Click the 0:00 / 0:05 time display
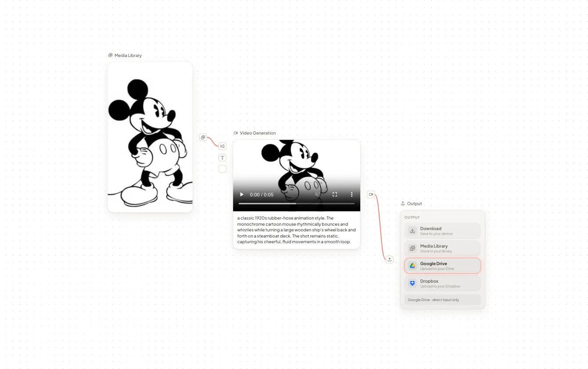 pos(262,195)
